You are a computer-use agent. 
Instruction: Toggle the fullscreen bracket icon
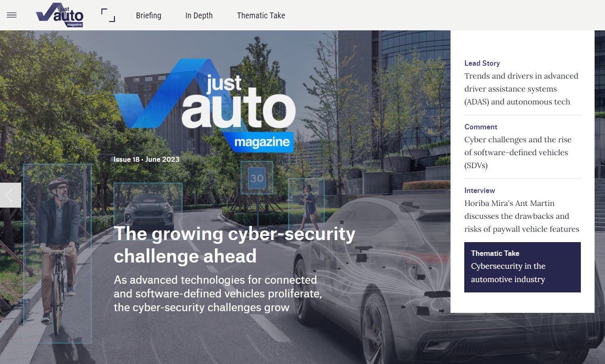click(108, 15)
